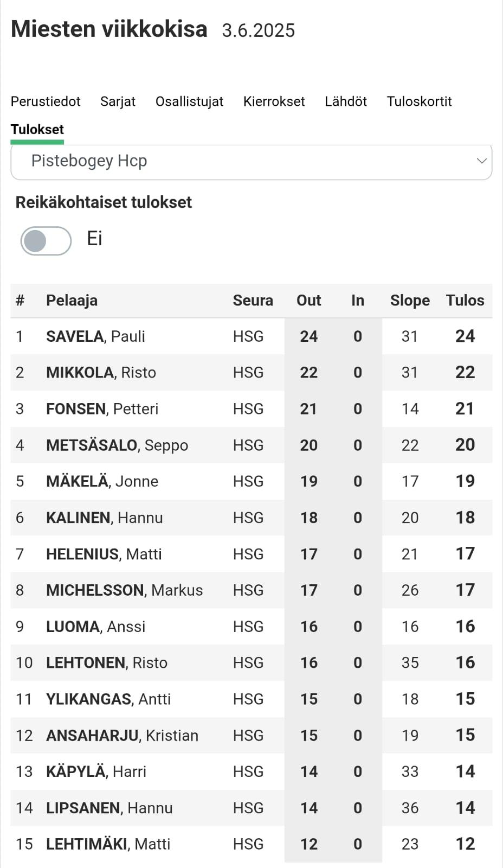Screen dimensions: 503x868
Task: Open MICHELSSON, Markus player entry
Action: click(x=251, y=590)
